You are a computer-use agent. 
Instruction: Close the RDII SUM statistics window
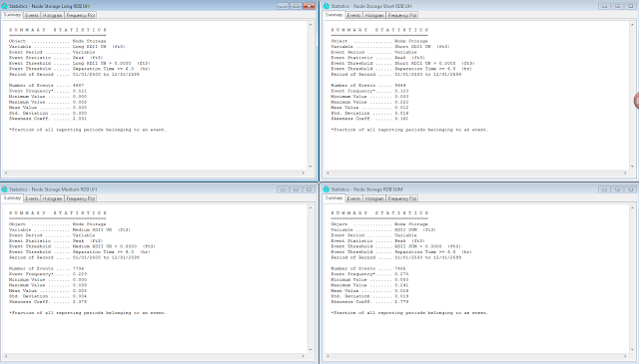coord(631,189)
